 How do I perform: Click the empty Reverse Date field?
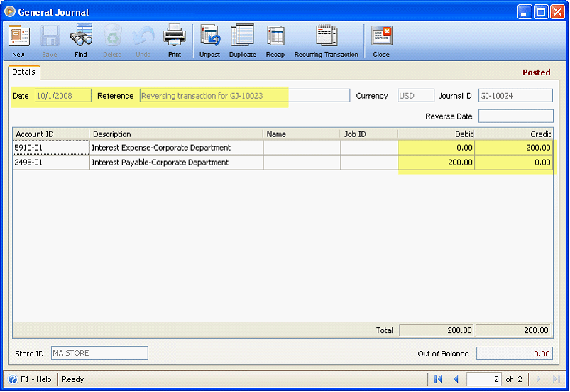[x=515, y=116]
